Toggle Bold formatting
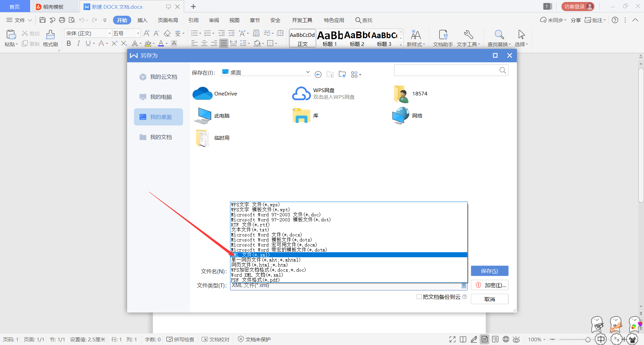 69,43
